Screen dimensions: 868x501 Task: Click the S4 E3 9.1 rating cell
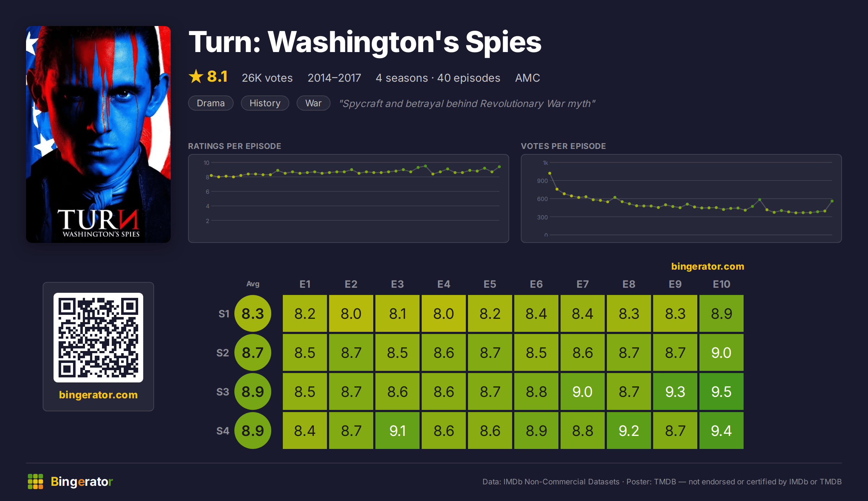(397, 431)
